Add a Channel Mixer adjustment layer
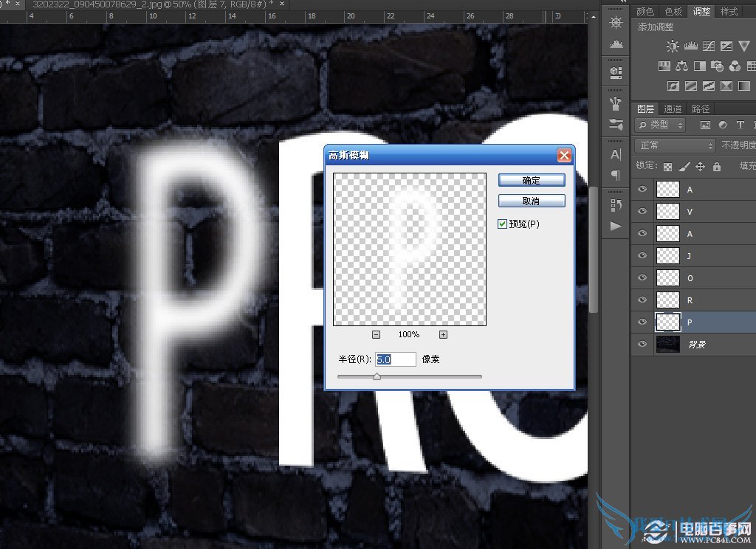Image resolution: width=756 pixels, height=549 pixels. pyautogui.click(x=735, y=66)
